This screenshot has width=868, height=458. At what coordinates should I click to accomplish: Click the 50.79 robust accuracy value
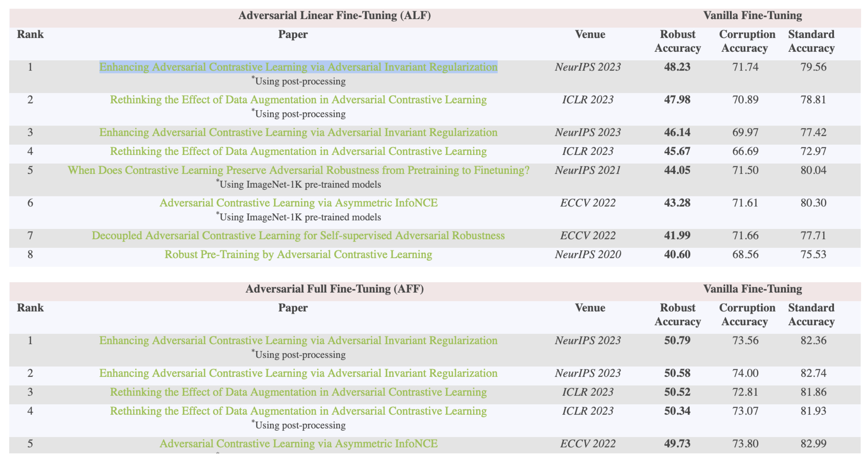(677, 340)
